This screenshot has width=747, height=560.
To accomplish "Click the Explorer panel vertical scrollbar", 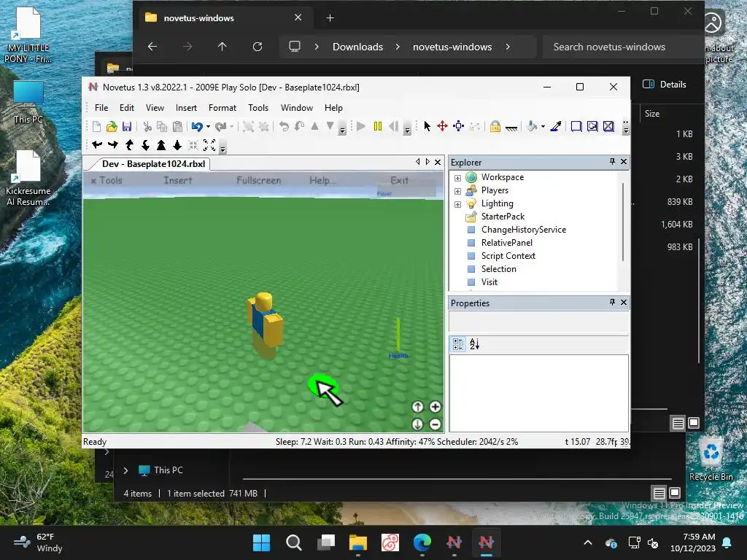I will coord(623,222).
